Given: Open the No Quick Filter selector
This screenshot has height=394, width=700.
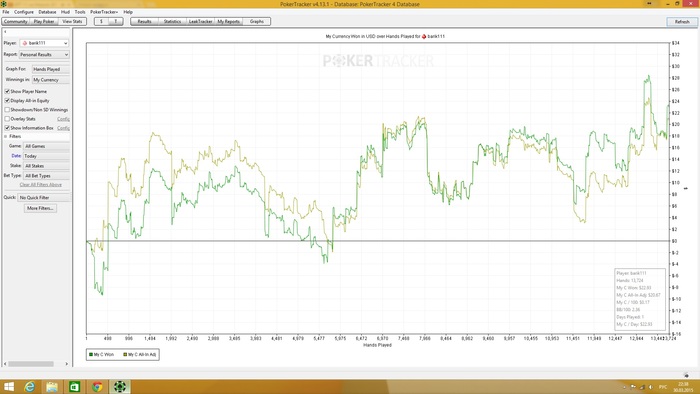Looking at the screenshot, I should 44,197.
